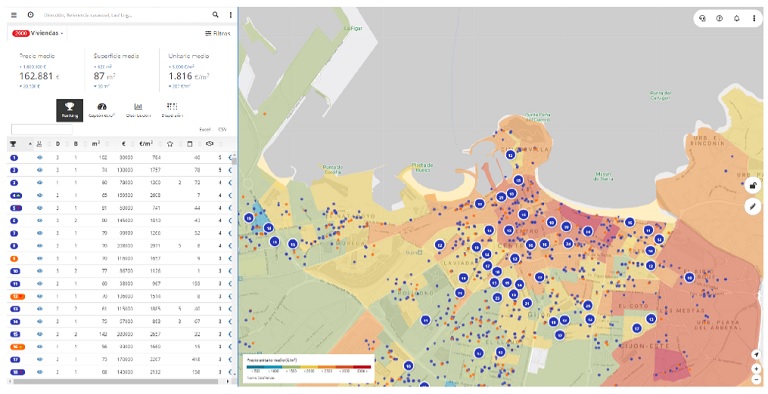Zoom in the map with the plus button
768x394 pixels.
757,369
